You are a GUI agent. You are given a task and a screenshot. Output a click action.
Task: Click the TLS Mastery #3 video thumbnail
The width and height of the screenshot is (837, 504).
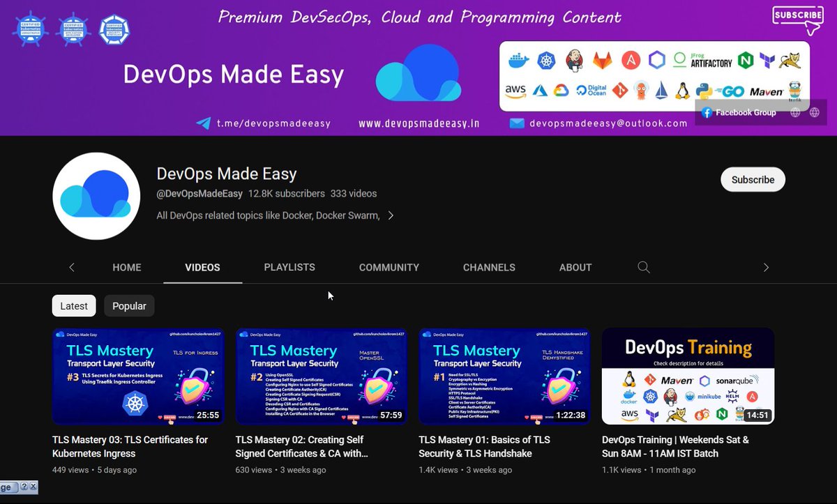pos(138,376)
